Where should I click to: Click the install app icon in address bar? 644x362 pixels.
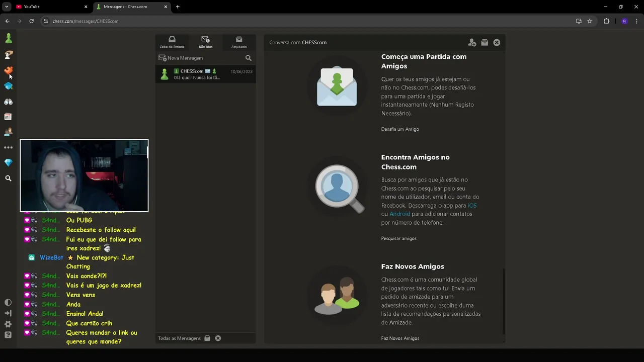pyautogui.click(x=579, y=21)
